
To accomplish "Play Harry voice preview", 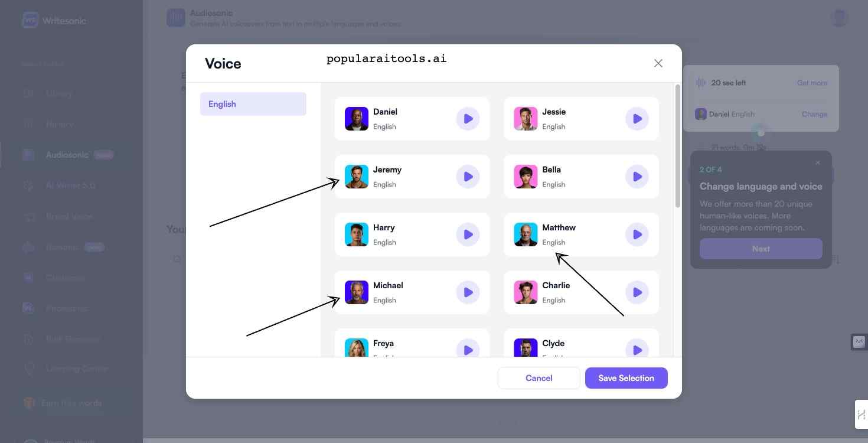I will click(x=468, y=234).
